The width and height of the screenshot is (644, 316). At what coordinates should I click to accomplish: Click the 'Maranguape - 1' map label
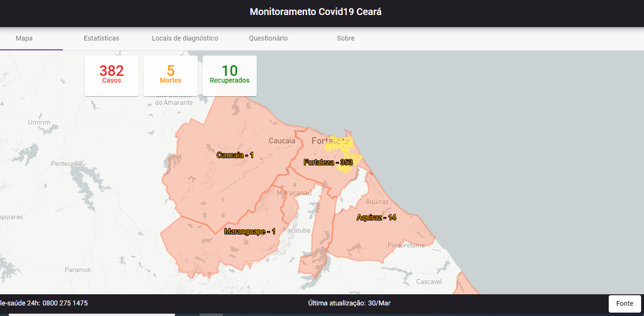point(249,231)
